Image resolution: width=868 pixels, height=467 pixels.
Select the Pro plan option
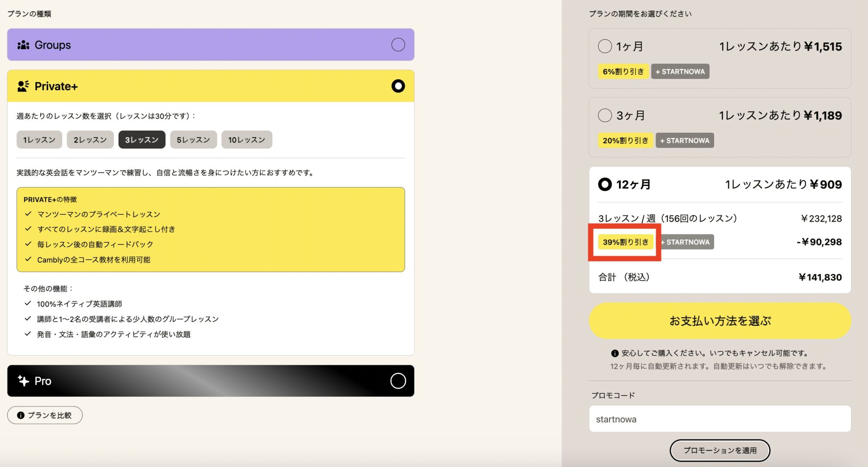click(398, 381)
